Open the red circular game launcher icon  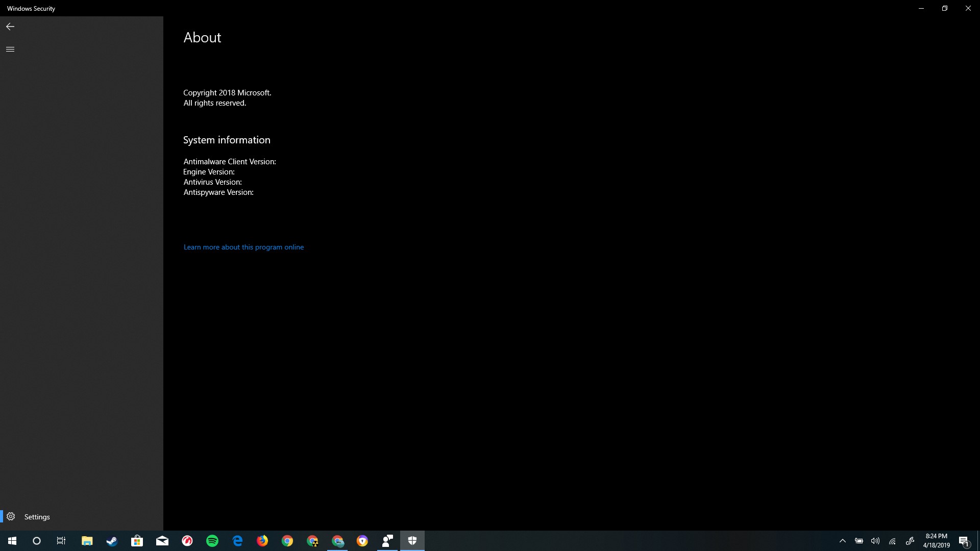(x=187, y=541)
